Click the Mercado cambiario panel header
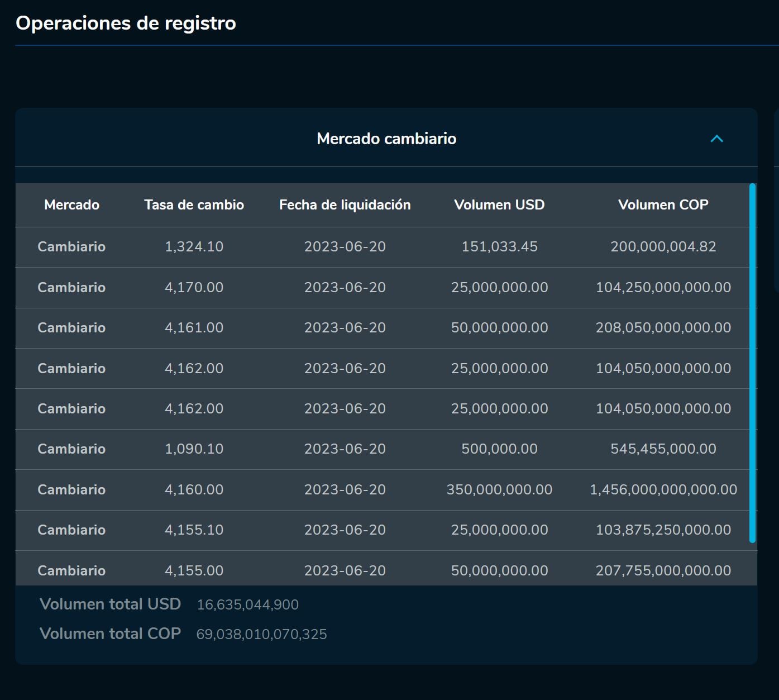The width and height of the screenshot is (779, 700). [x=386, y=139]
